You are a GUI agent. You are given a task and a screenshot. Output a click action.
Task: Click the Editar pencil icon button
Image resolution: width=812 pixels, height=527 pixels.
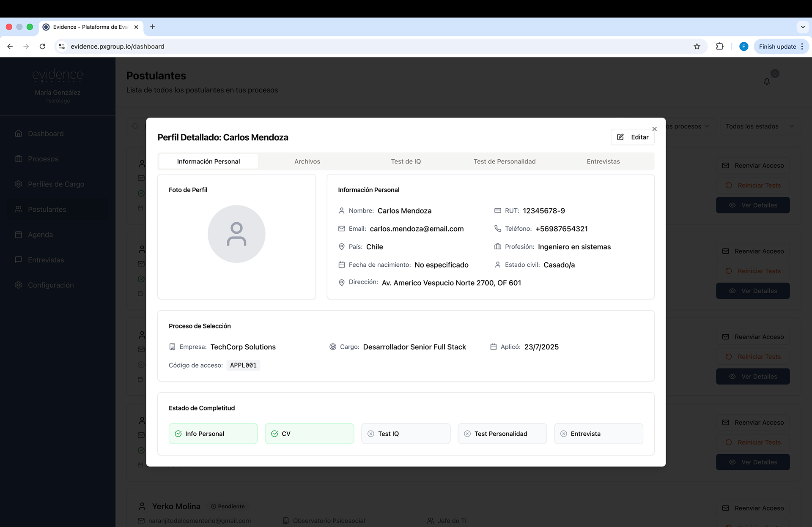632,137
